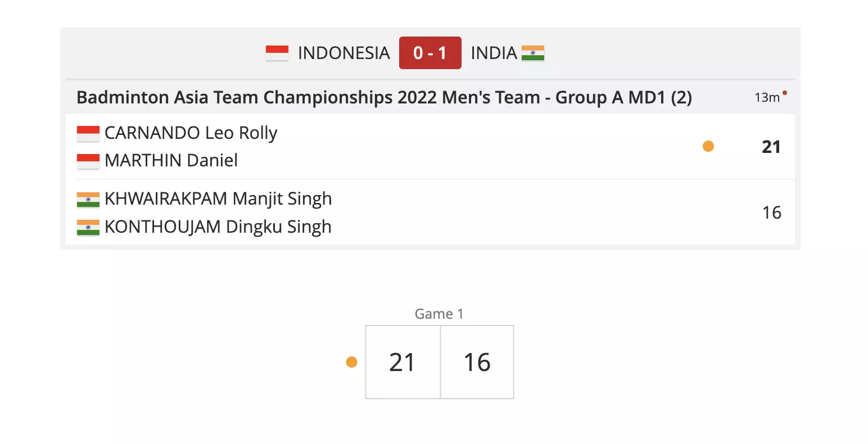Select player KHWAIRAKPAM Manjit Singh
Image resolution: width=868 pixels, height=443 pixels.
tap(218, 199)
